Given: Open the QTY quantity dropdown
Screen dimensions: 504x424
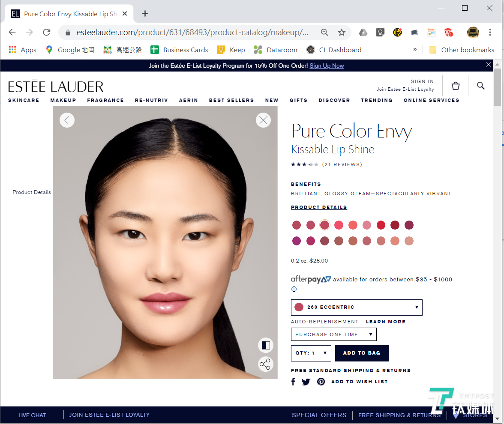Looking at the screenshot, I should click(x=311, y=353).
